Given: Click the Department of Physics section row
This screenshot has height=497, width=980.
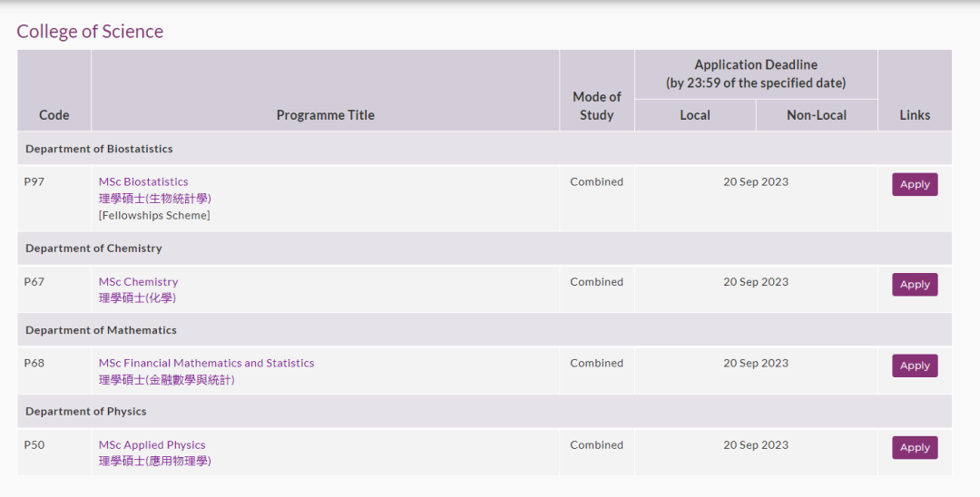Looking at the screenshot, I should click(86, 411).
